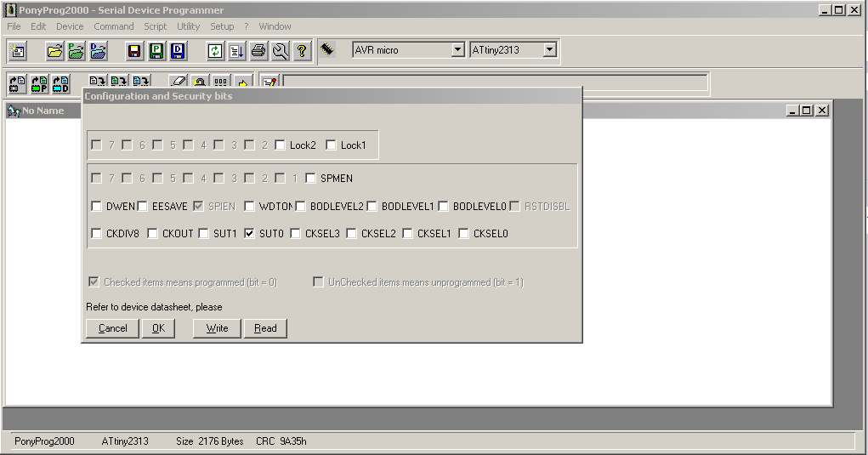Screen dimensions: 868x455
Task: Expand the ATtiny2313 device type dropdown
Action: [x=549, y=50]
